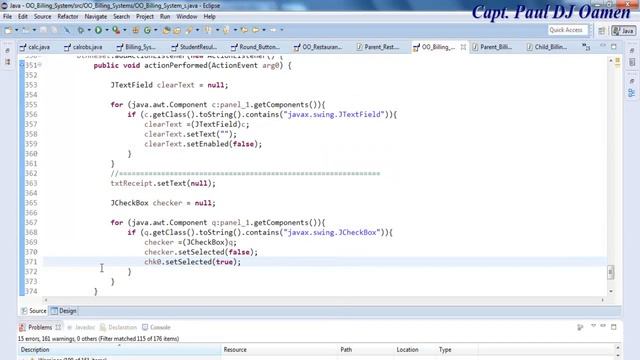Maximize the Problems view panel

point(613,327)
